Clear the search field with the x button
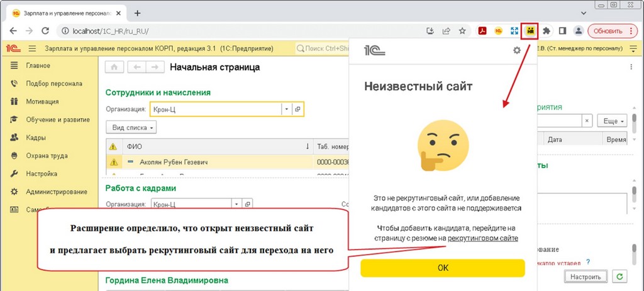The height and width of the screenshot is (291, 644). click(587, 121)
